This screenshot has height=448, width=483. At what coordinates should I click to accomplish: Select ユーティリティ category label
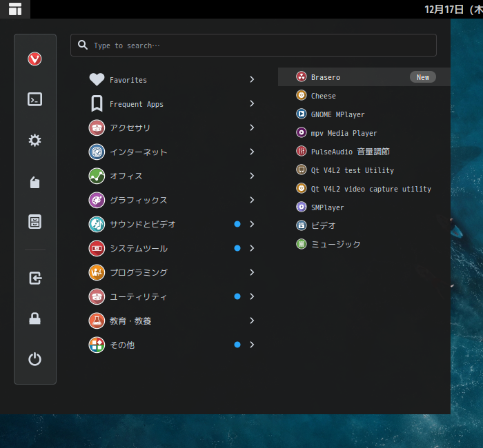(139, 296)
